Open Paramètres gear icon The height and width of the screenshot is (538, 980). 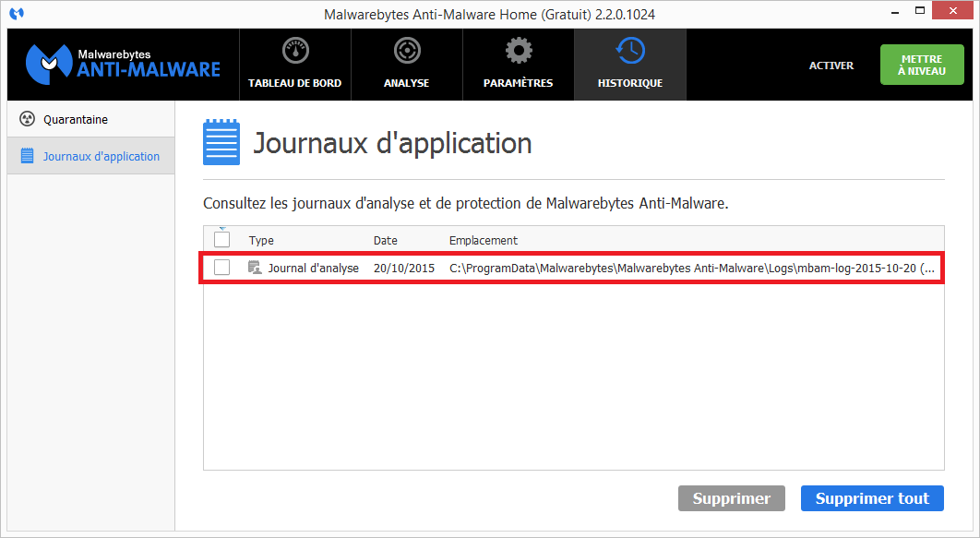click(x=518, y=51)
